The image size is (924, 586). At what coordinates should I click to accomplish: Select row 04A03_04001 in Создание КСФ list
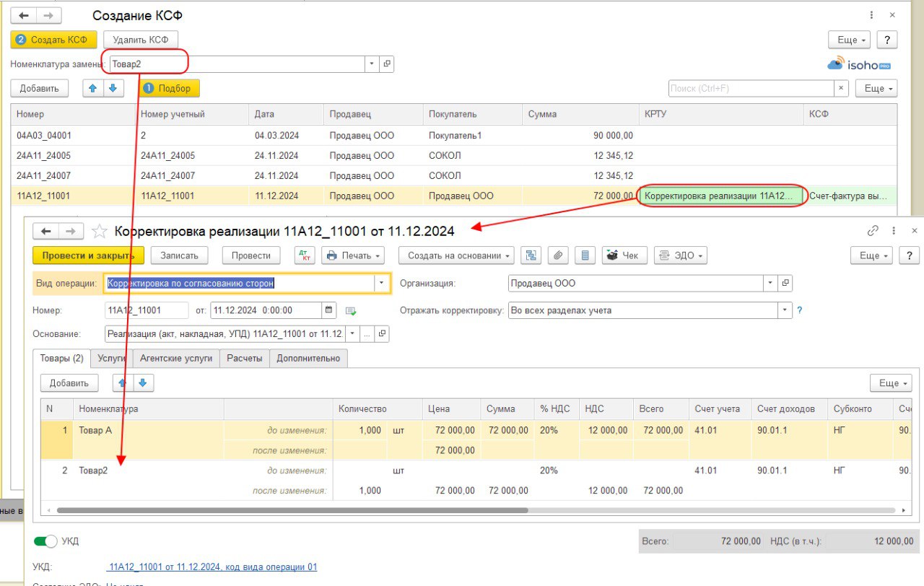[453, 136]
